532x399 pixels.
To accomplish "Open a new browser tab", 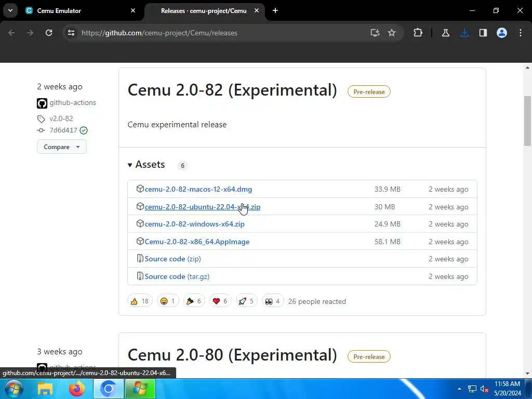I will pos(275,10).
